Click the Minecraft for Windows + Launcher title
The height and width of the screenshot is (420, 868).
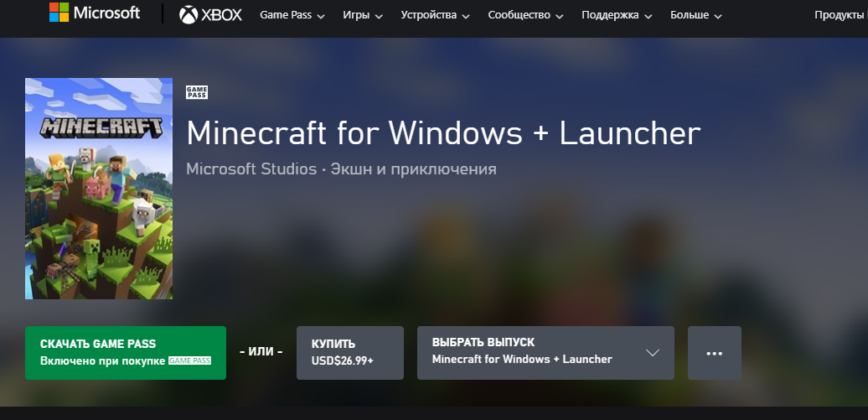tap(443, 133)
